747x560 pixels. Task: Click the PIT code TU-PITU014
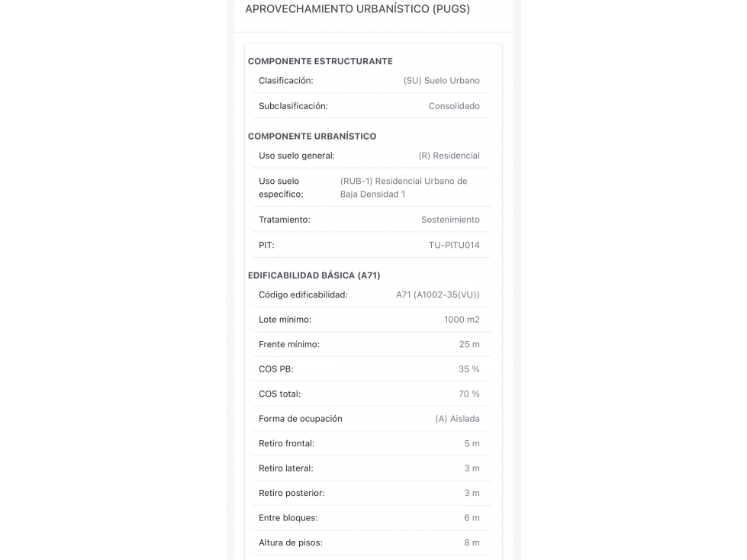(x=454, y=245)
